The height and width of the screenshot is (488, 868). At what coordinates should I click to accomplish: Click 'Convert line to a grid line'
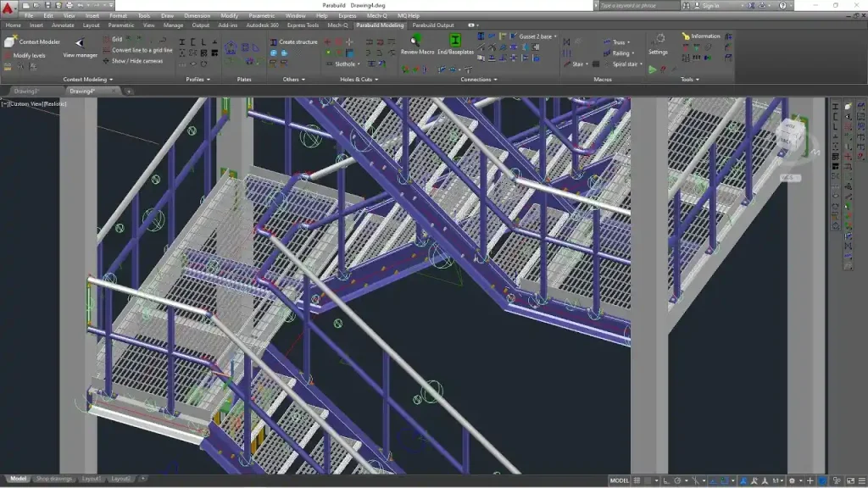(x=142, y=50)
